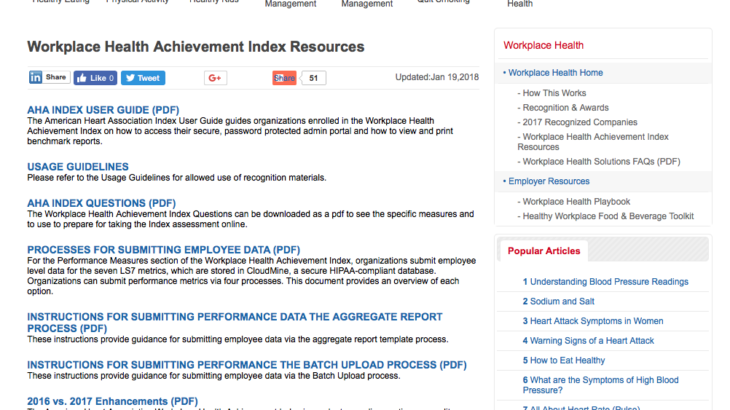Go to Workplace Health Home in sidebar
This screenshot has width=730, height=410.
[x=555, y=73]
